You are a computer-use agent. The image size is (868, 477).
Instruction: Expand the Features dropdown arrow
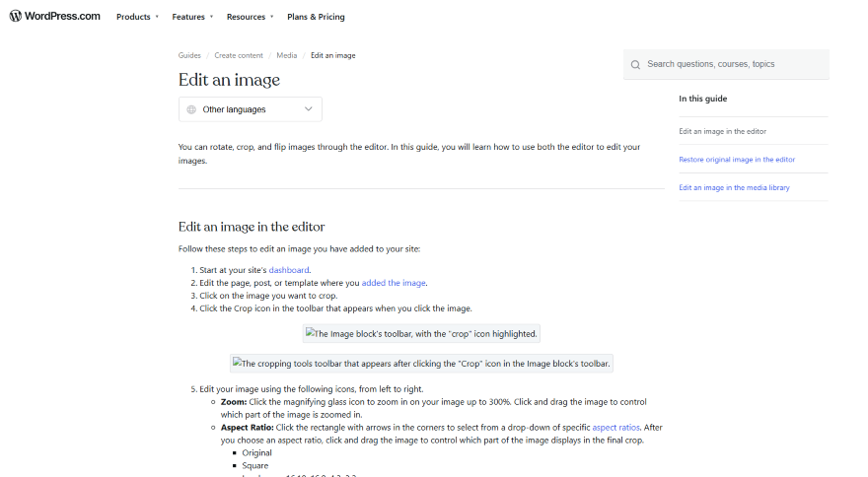211,17
